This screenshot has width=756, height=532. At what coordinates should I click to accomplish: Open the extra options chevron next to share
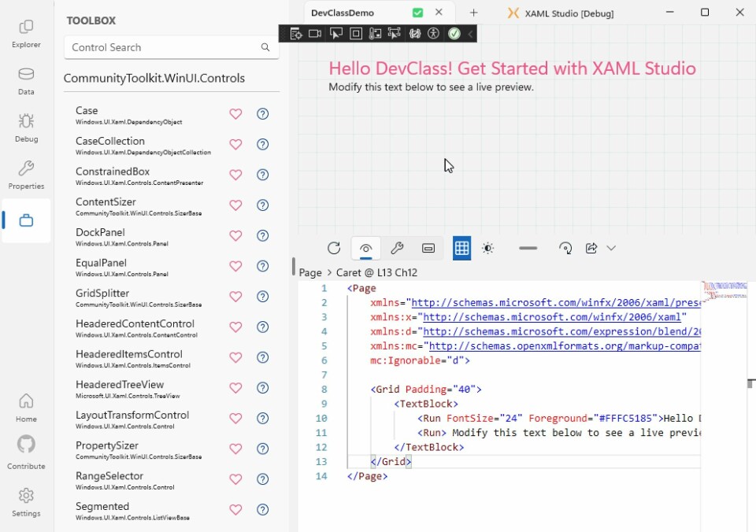(612, 248)
